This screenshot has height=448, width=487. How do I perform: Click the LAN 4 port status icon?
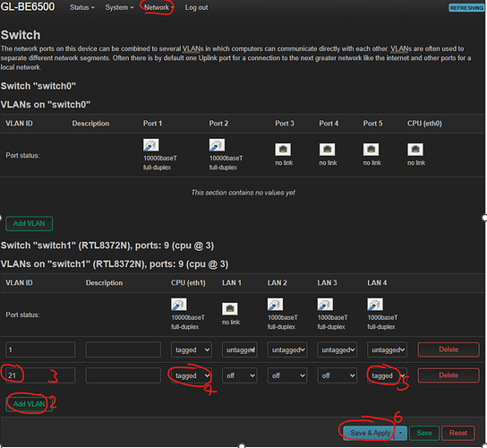click(375, 305)
